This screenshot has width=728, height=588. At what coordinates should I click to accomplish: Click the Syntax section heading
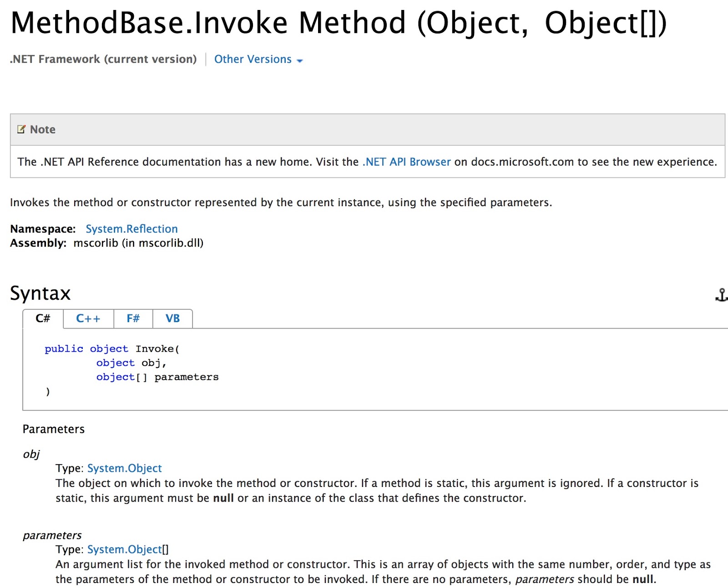coord(40,294)
